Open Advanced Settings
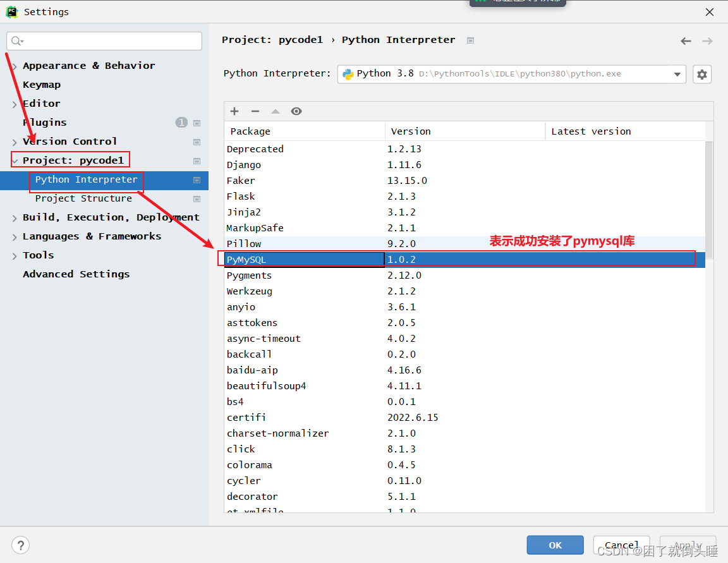This screenshot has width=728, height=563. (x=76, y=274)
